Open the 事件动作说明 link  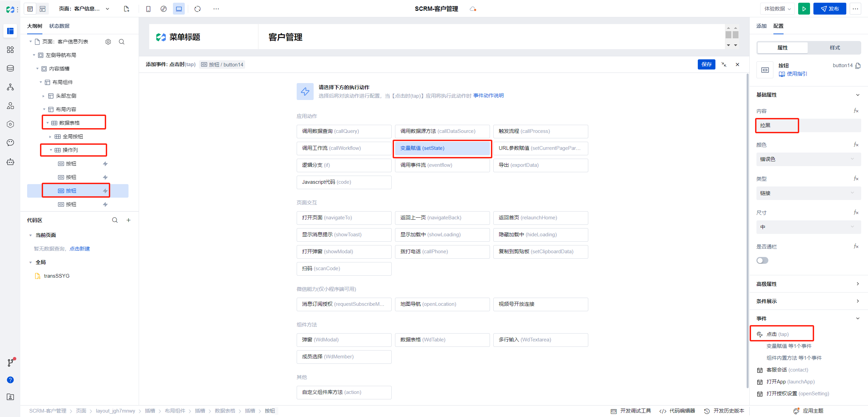[x=488, y=96]
